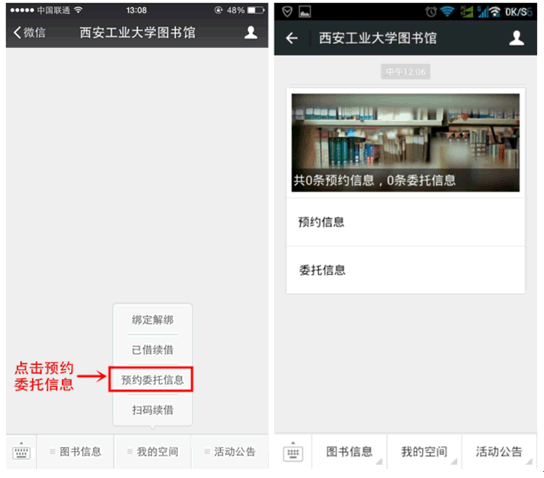Tap the shield icon in right status bar
Image resolution: width=544 pixels, height=478 pixels.
(287, 12)
